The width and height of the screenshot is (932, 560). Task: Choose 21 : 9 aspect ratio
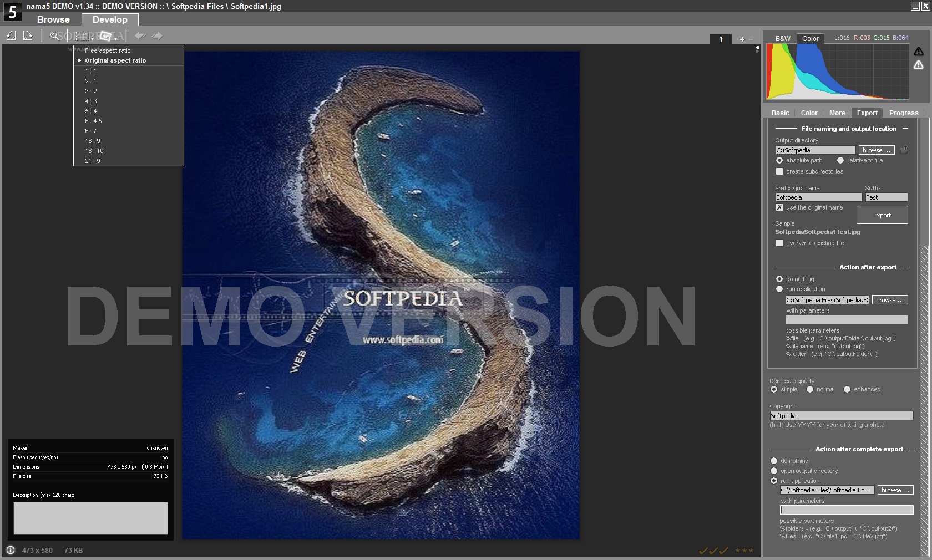point(129,161)
